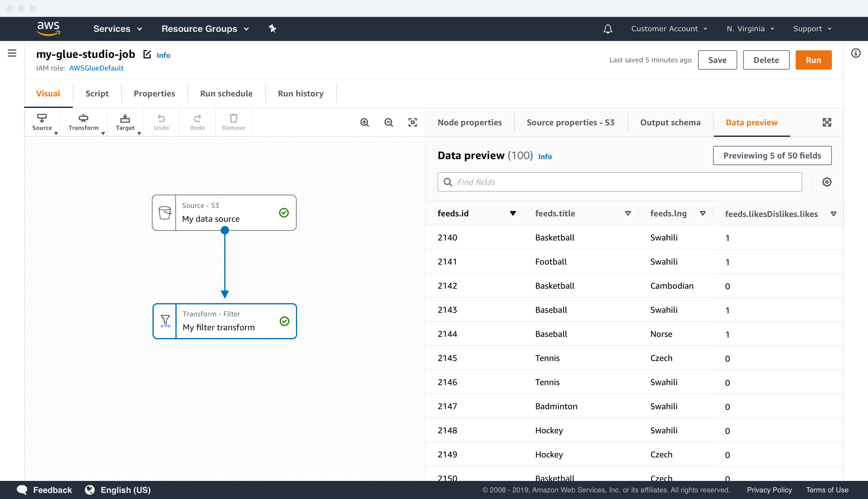The height and width of the screenshot is (499, 868).
Task: Add a Transform node from toolbar
Action: click(83, 122)
